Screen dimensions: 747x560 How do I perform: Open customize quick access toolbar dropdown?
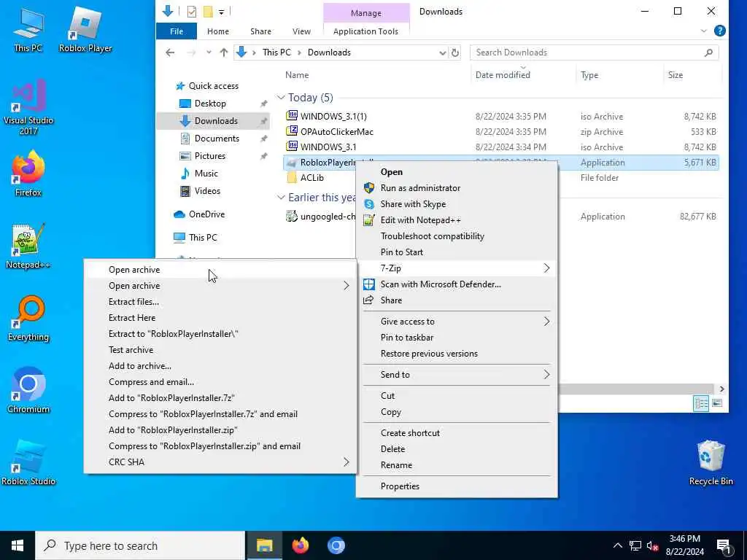[222, 12]
